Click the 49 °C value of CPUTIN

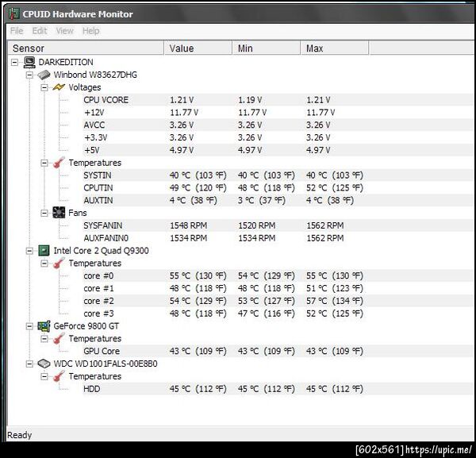198,187
